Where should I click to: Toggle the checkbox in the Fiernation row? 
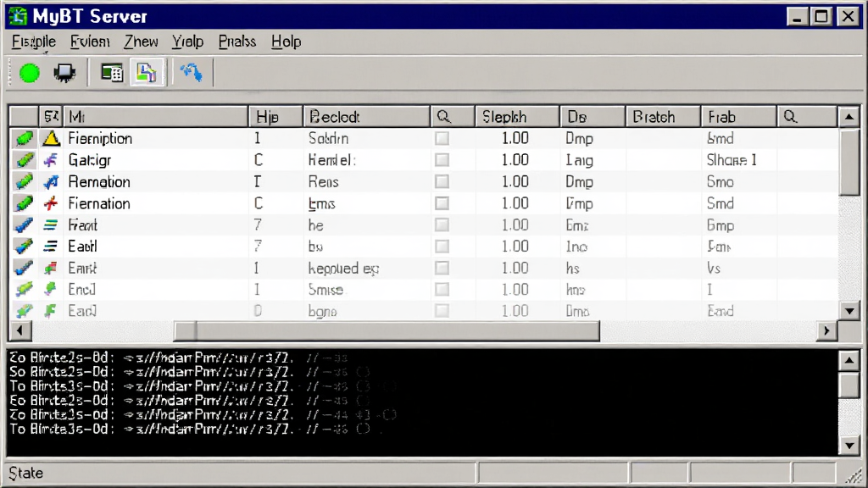click(x=442, y=203)
